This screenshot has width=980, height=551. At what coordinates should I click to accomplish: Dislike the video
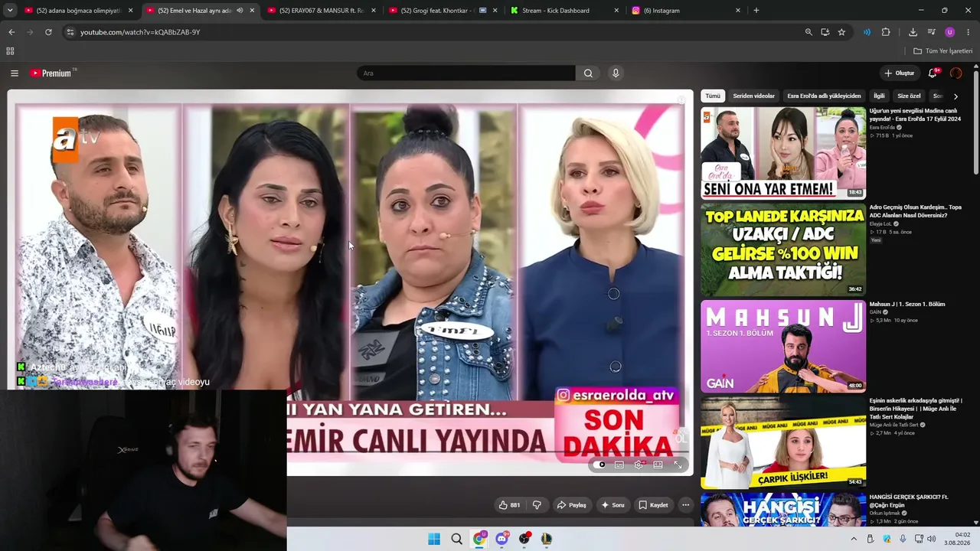pyautogui.click(x=537, y=505)
